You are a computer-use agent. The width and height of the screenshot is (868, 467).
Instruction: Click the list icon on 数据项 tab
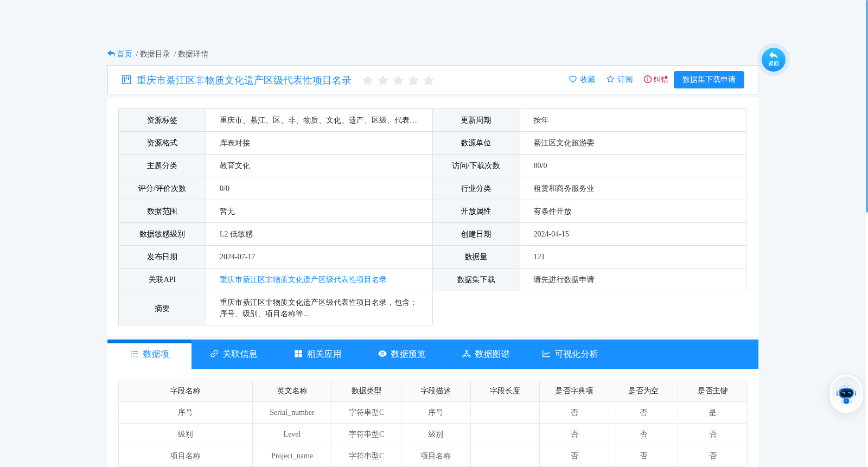pos(135,354)
